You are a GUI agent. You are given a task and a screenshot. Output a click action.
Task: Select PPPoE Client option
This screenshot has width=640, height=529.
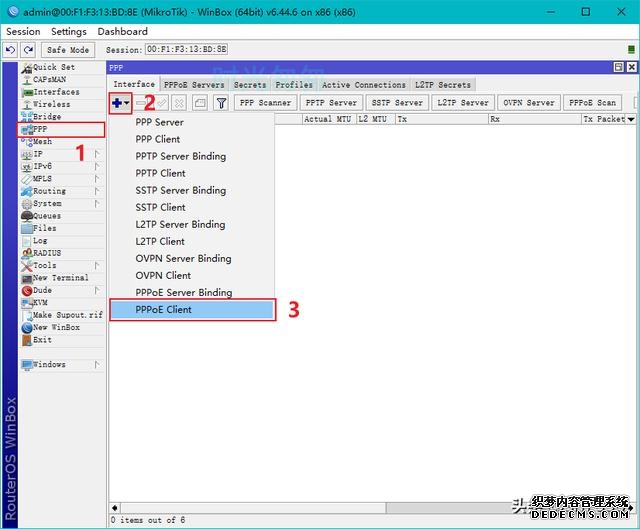(192, 310)
